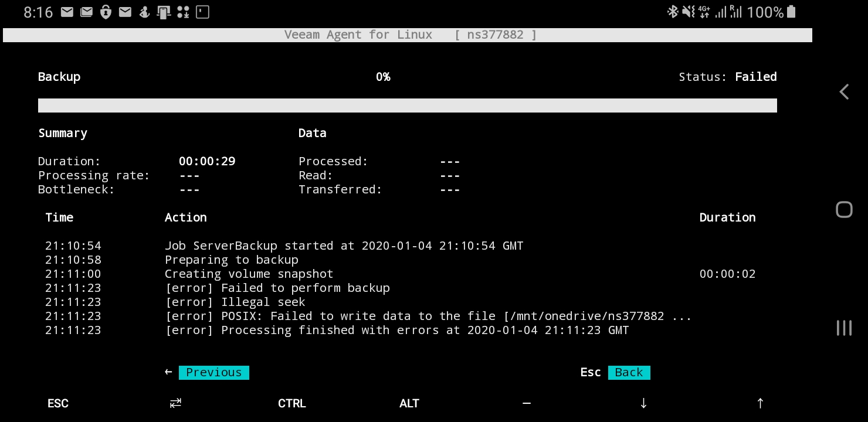This screenshot has width=868, height=422.
Task: Click the 21:10:58 timestamp
Action: (73, 260)
